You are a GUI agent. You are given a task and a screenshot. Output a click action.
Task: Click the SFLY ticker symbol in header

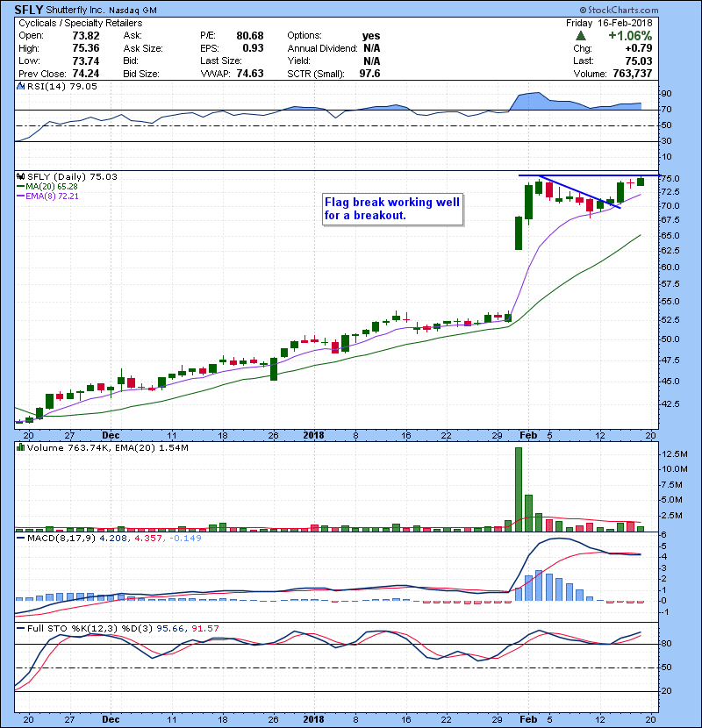[29, 10]
